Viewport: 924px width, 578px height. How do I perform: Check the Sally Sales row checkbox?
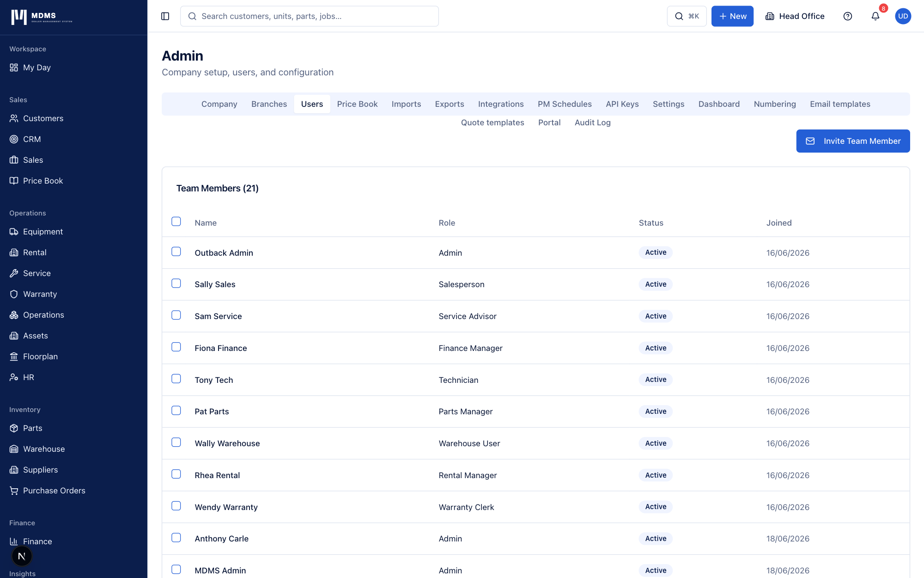[x=176, y=283]
